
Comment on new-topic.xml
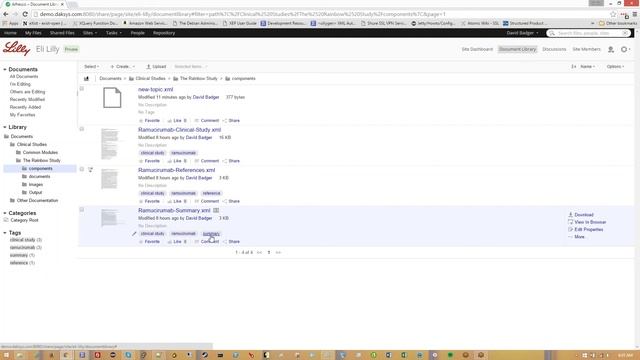tap(207, 121)
